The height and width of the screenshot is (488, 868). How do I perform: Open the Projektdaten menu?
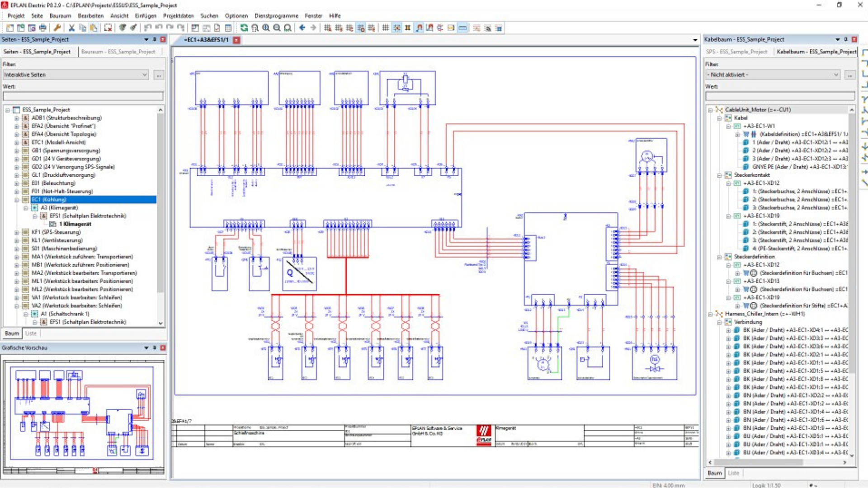click(178, 16)
